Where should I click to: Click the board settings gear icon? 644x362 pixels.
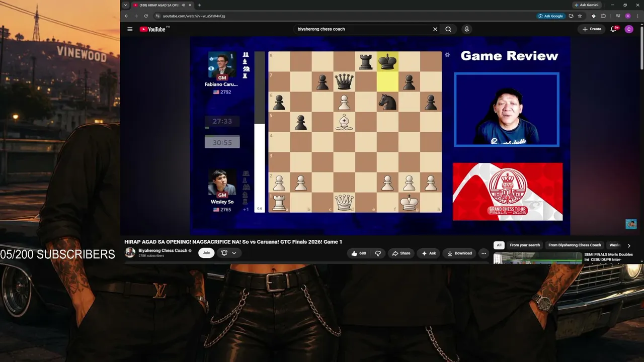pyautogui.click(x=447, y=55)
